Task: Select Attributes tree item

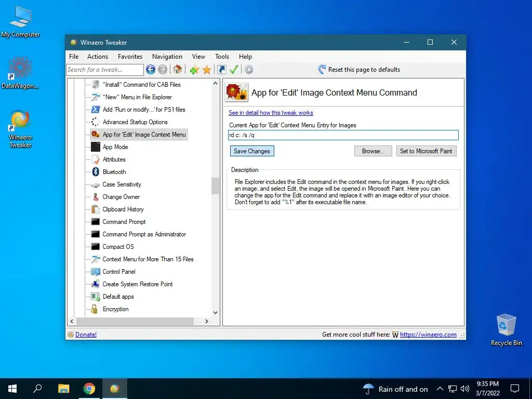Action: tap(114, 159)
